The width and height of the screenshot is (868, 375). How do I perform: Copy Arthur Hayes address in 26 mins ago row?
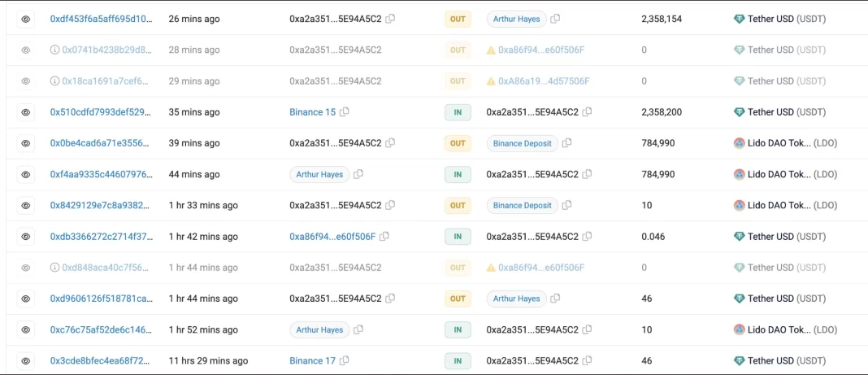pos(555,19)
